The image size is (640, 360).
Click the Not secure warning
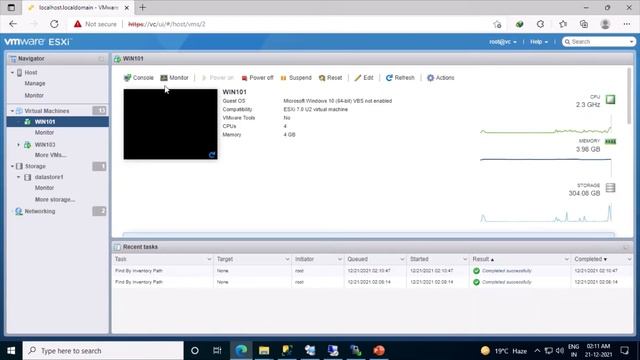95,24
